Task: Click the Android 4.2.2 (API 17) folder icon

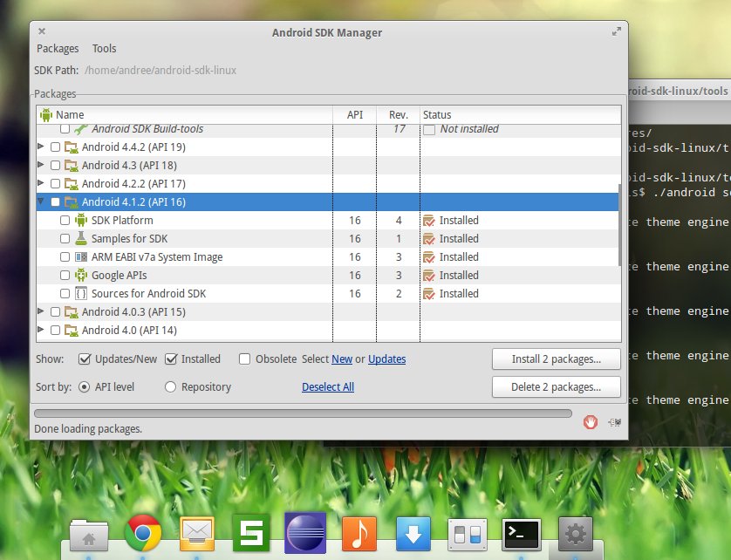Action: point(71,184)
